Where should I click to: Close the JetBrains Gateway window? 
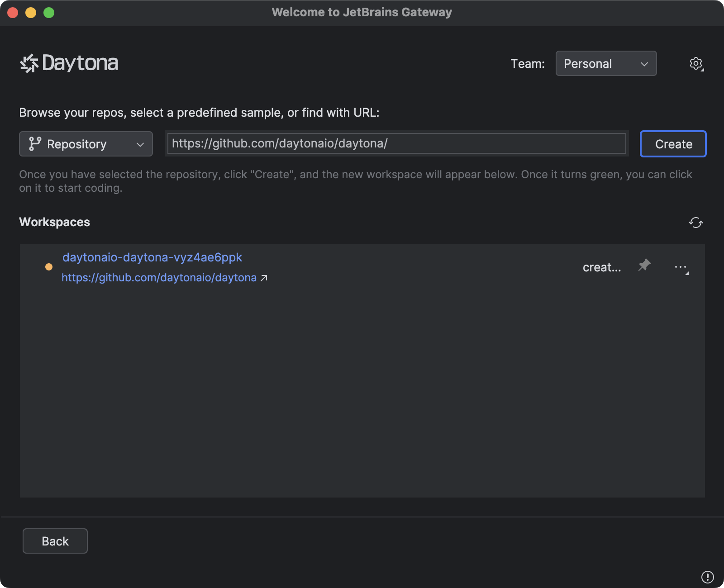click(x=13, y=13)
